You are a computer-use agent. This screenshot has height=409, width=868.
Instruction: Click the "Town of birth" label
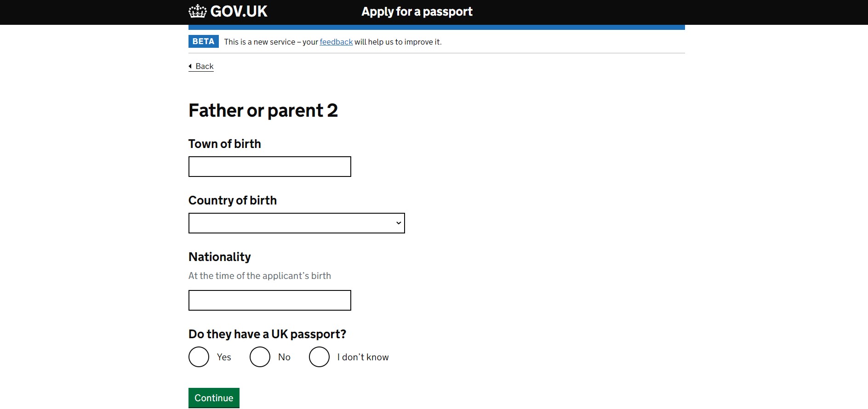pyautogui.click(x=224, y=144)
